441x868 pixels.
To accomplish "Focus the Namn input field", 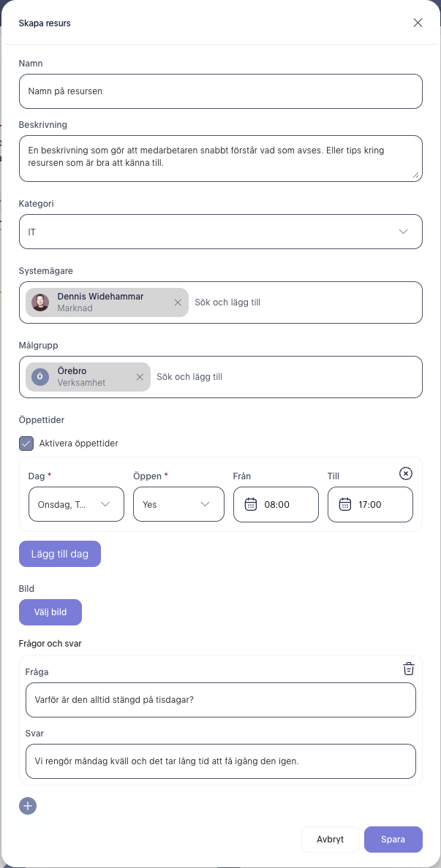I will (x=221, y=91).
